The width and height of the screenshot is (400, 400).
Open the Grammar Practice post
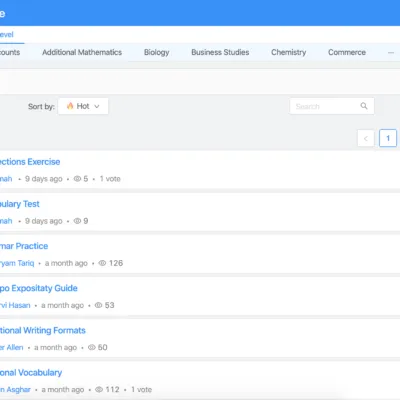tap(24, 246)
